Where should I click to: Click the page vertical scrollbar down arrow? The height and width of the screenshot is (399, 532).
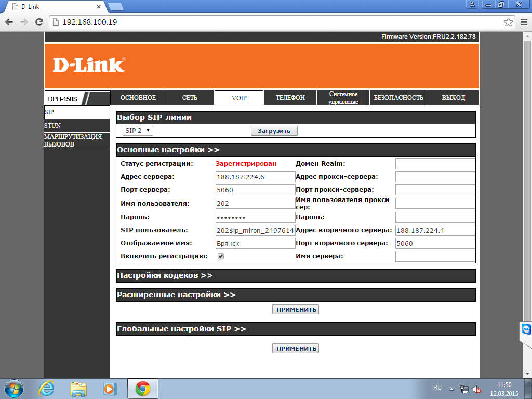tap(528, 374)
